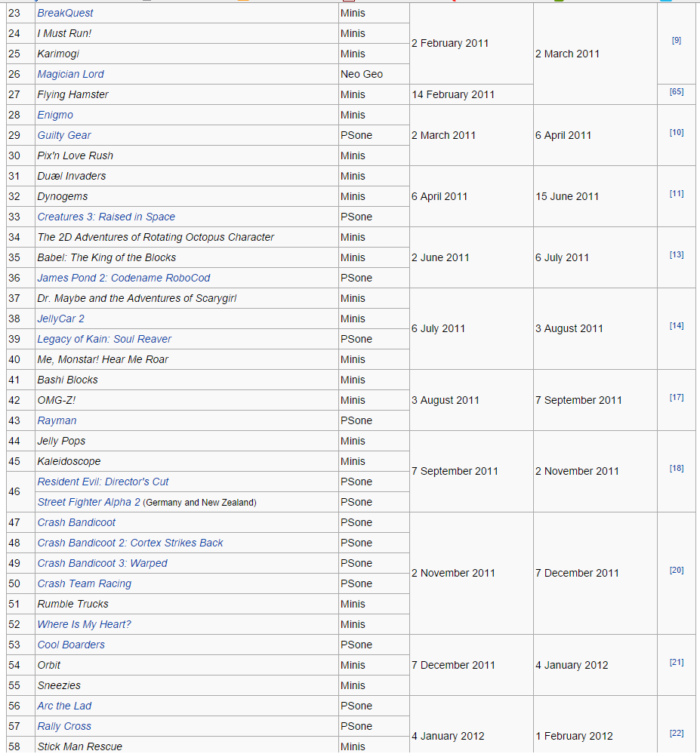
Task: Open Legacy of Kain: Soul Reaver link
Action: point(104,339)
